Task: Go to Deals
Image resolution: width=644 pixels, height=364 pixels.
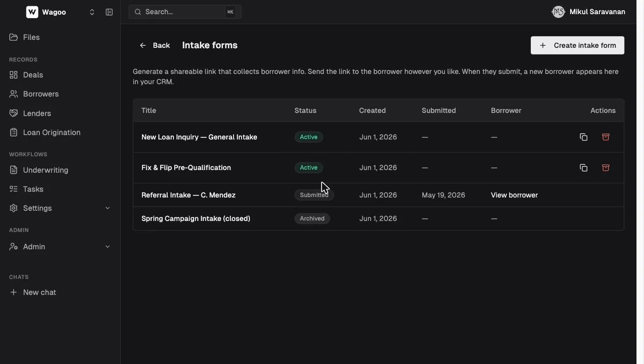Action: [60, 75]
